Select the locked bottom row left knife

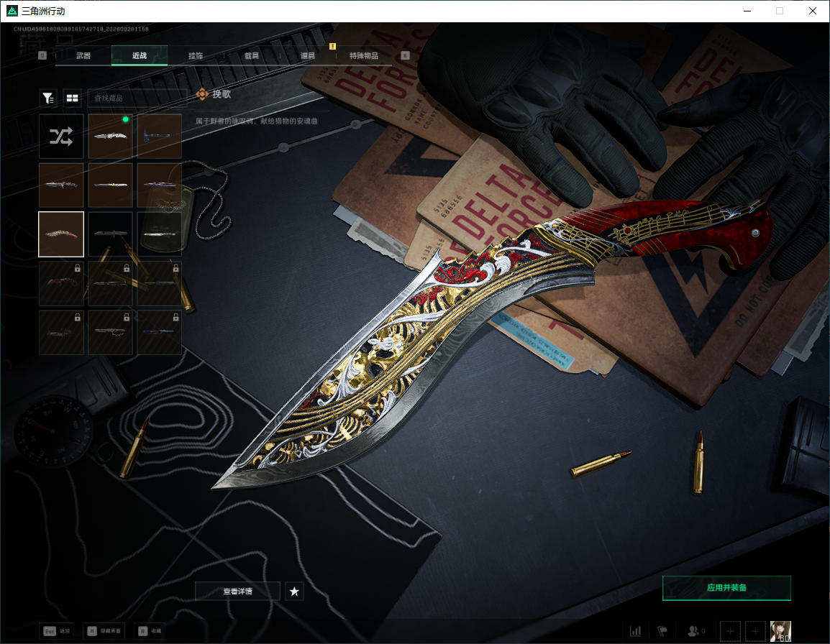61,332
